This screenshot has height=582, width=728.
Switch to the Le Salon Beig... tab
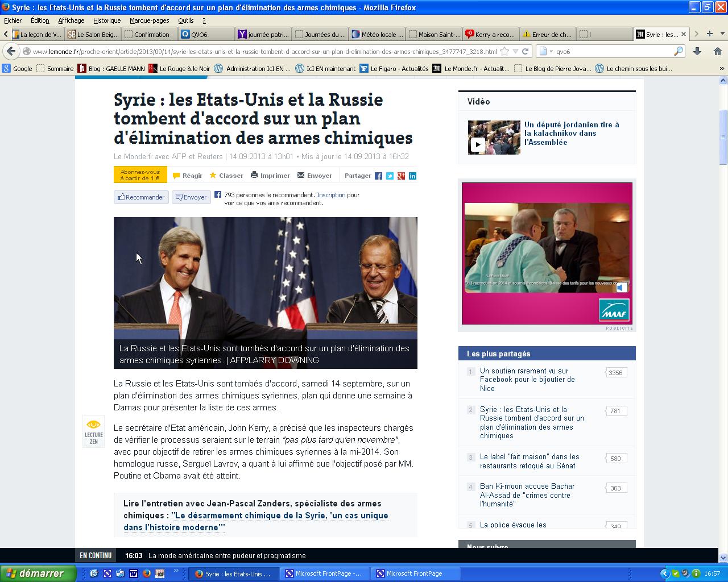(x=93, y=34)
